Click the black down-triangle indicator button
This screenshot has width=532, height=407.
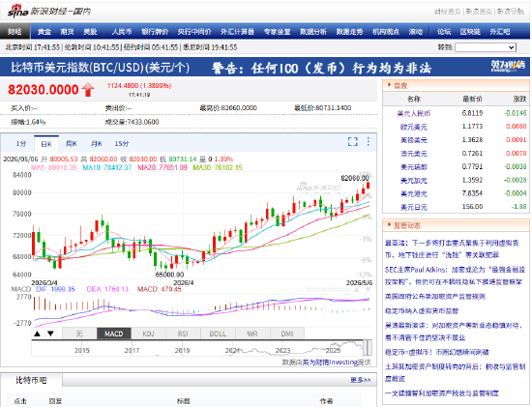pos(50,334)
